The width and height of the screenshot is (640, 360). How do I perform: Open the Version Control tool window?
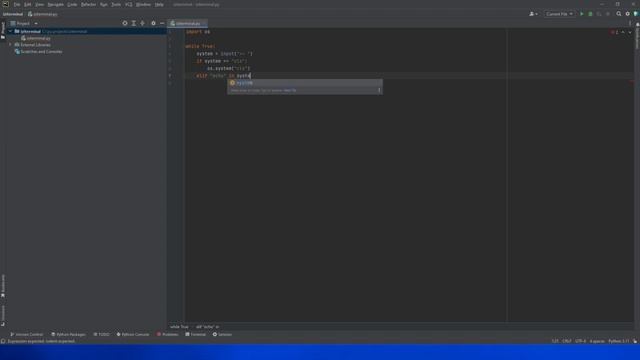tap(27, 334)
